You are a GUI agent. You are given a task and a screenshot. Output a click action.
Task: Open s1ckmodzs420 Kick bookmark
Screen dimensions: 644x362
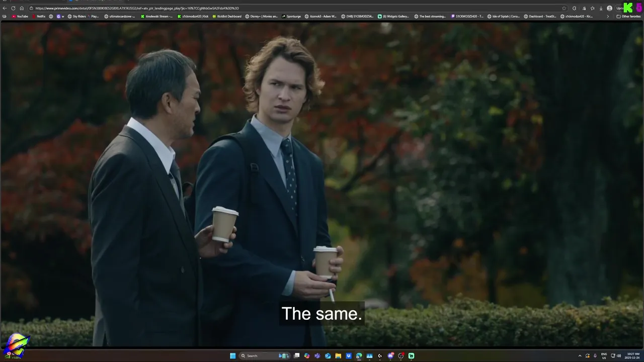(x=193, y=16)
